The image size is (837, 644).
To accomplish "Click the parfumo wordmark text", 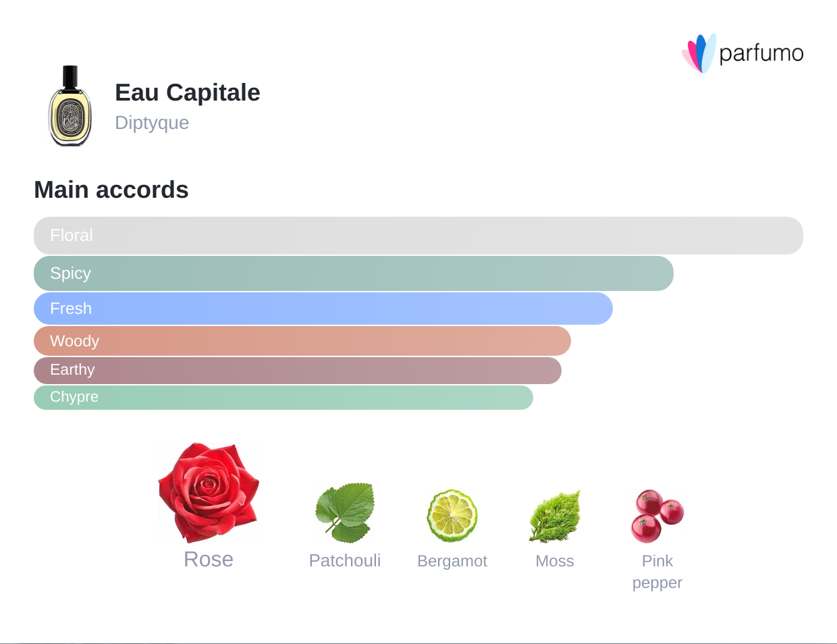I will [761, 53].
